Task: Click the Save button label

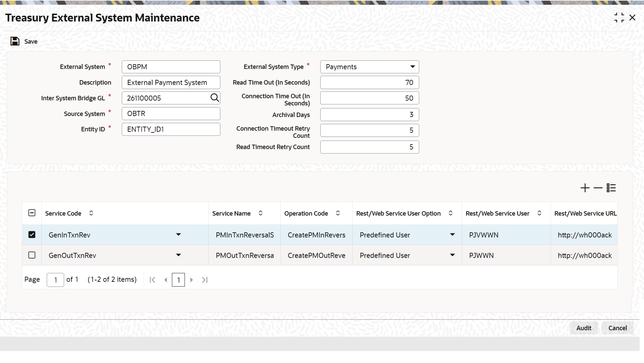Action: 31,42
